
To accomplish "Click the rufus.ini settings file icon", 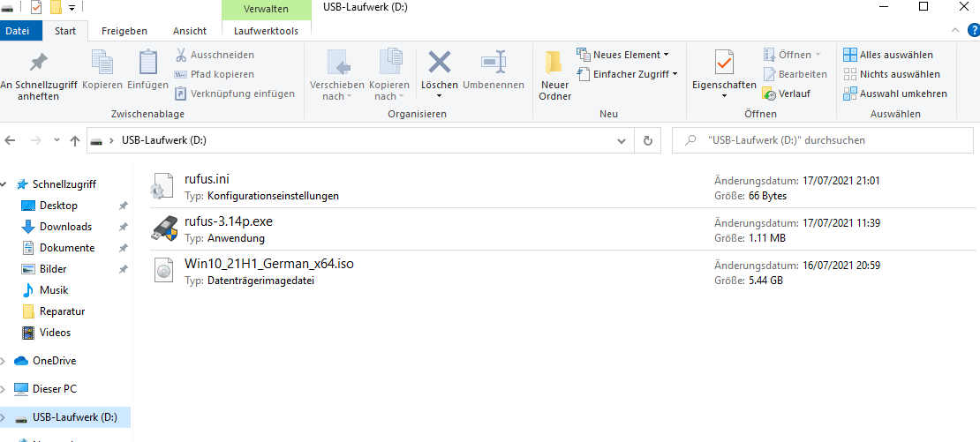I will [162, 186].
